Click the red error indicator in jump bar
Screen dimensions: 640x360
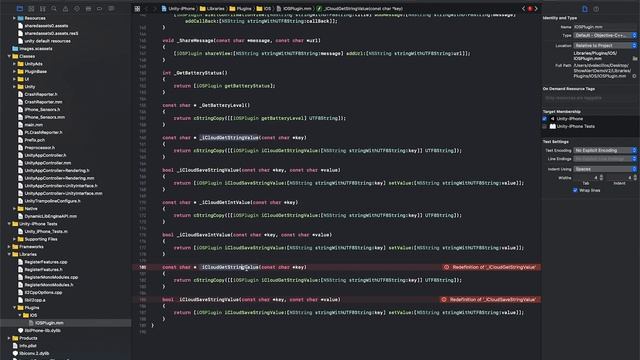530,9
